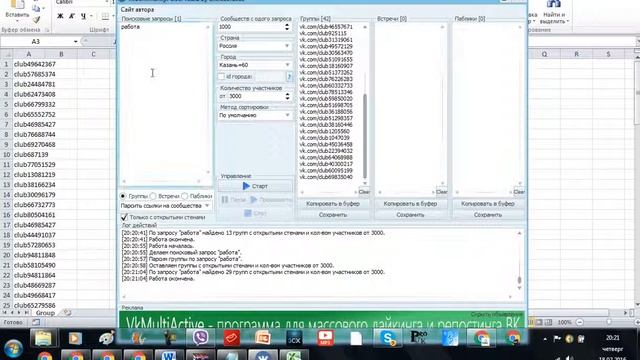Image resolution: width=640 pixels, height=360 pixels.
Task: Click the Excel zoom-out minus button
Action: coord(579,322)
